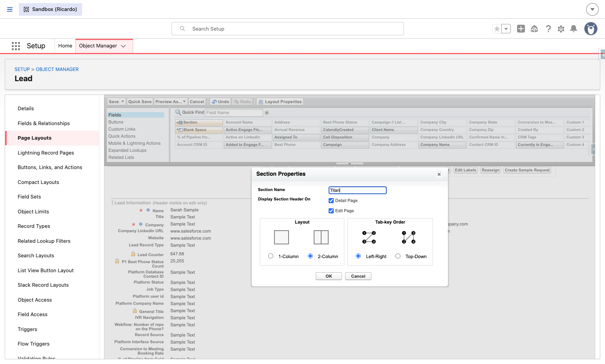The height and width of the screenshot is (364, 605).
Task: Choose the Top-Down radio button
Action: pos(398,256)
